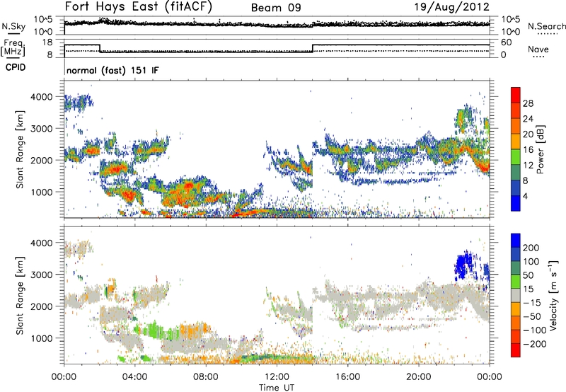566x392 pixels.
Task: Click "28" on the Power color bar
Action: tap(528, 103)
